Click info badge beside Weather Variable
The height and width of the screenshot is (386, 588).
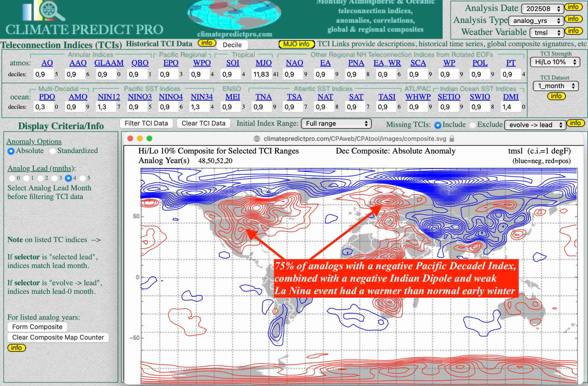(x=573, y=31)
